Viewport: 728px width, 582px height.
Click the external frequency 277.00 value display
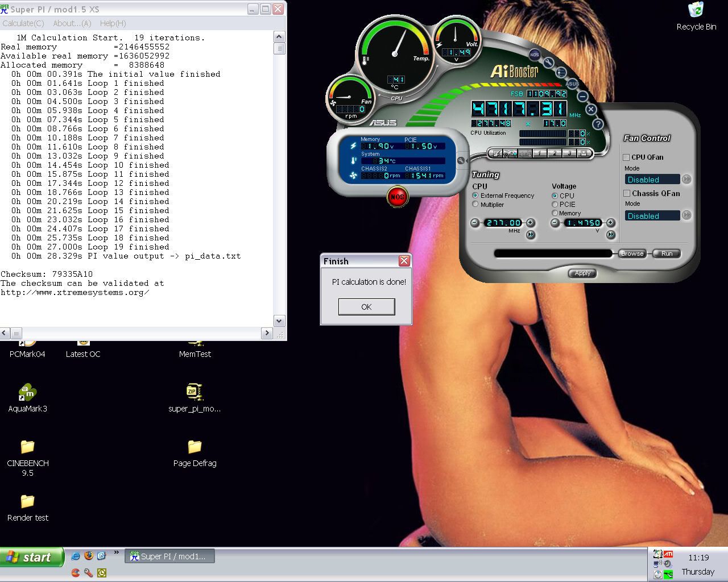click(x=503, y=223)
